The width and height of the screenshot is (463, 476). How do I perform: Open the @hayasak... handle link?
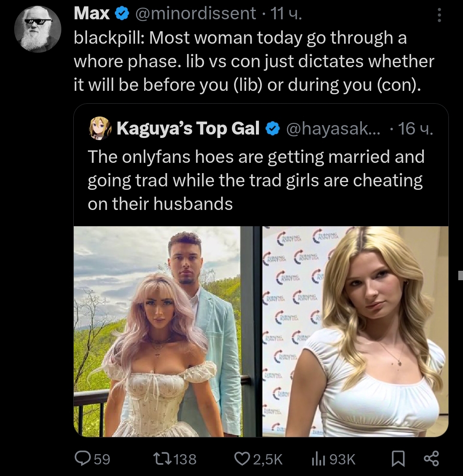point(333,129)
